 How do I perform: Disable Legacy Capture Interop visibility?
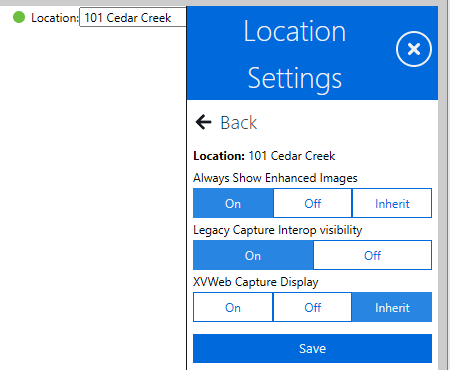click(372, 255)
